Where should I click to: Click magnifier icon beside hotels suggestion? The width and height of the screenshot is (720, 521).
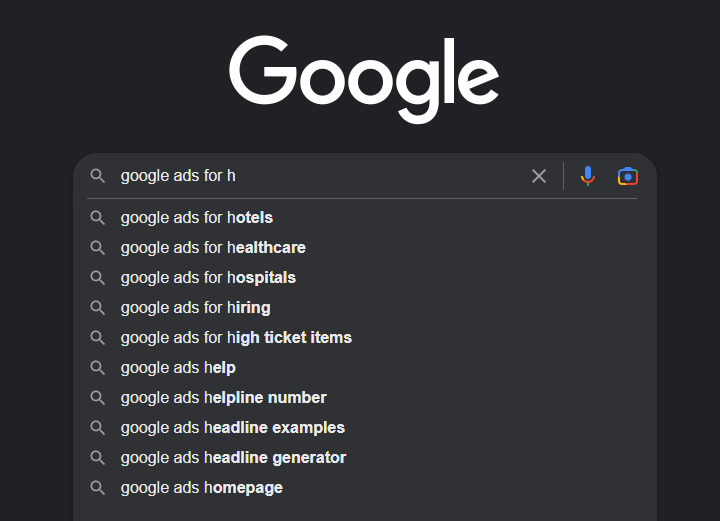[97, 218]
